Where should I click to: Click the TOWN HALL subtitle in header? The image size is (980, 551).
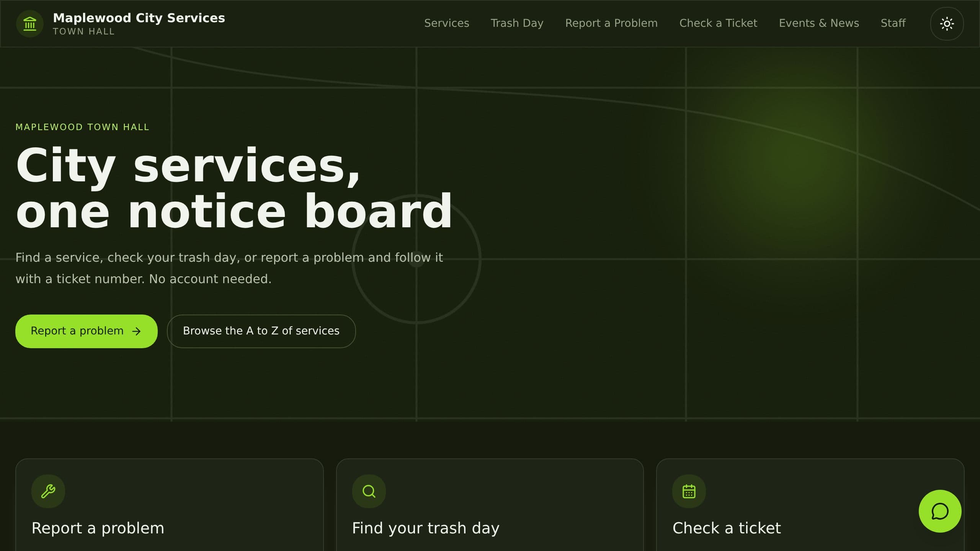(84, 31)
